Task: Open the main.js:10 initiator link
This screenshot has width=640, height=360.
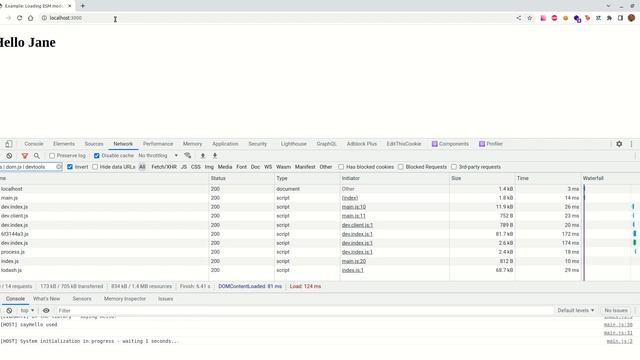Action: click(354, 207)
